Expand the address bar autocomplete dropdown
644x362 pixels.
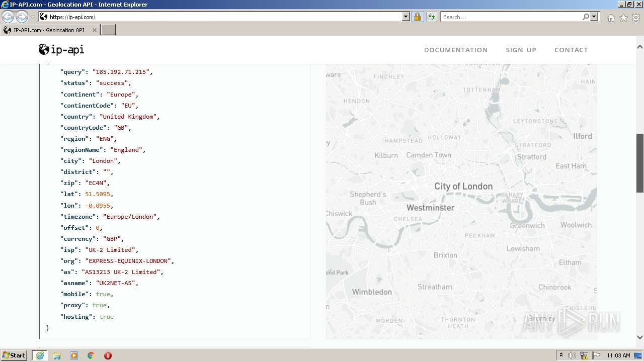(406, 17)
